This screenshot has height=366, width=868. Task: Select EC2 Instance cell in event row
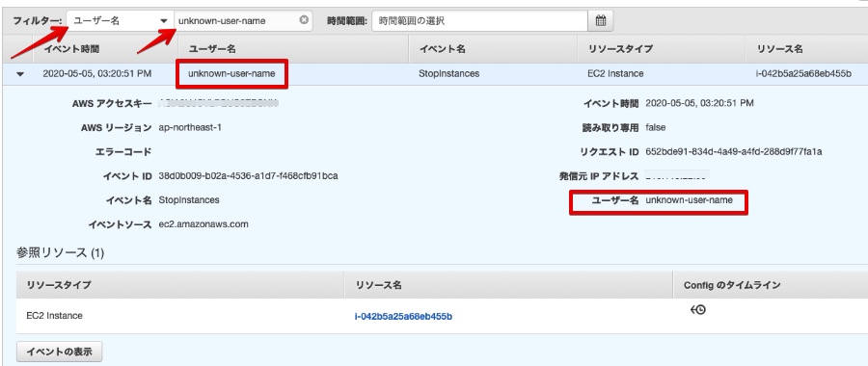coord(615,73)
